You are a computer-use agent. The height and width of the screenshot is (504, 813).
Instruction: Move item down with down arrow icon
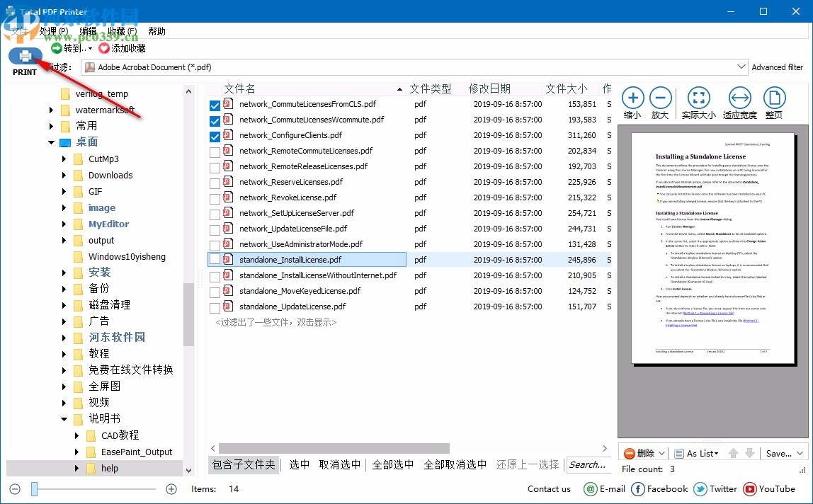click(750, 453)
